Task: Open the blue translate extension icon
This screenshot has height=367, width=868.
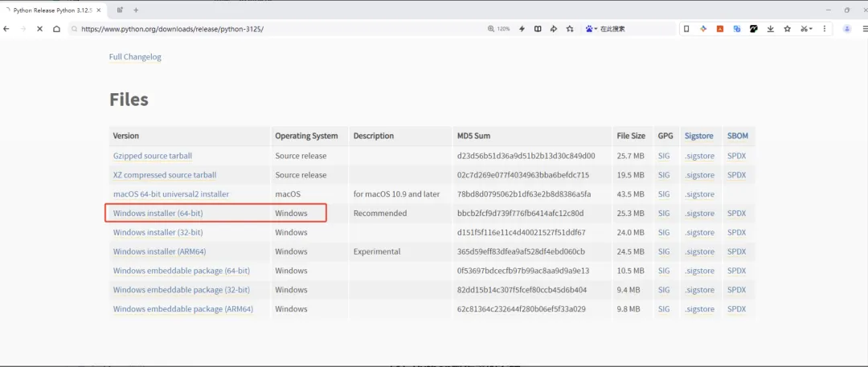Action: click(x=737, y=29)
